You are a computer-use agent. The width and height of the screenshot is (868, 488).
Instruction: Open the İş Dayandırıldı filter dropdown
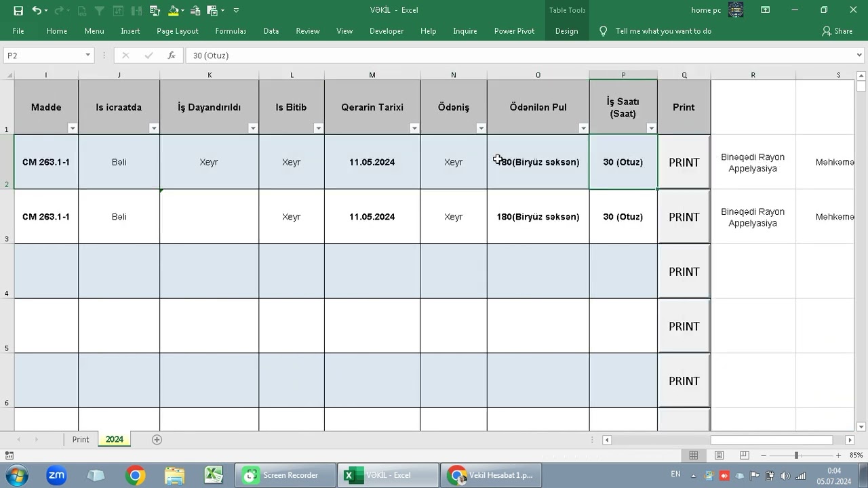click(253, 128)
